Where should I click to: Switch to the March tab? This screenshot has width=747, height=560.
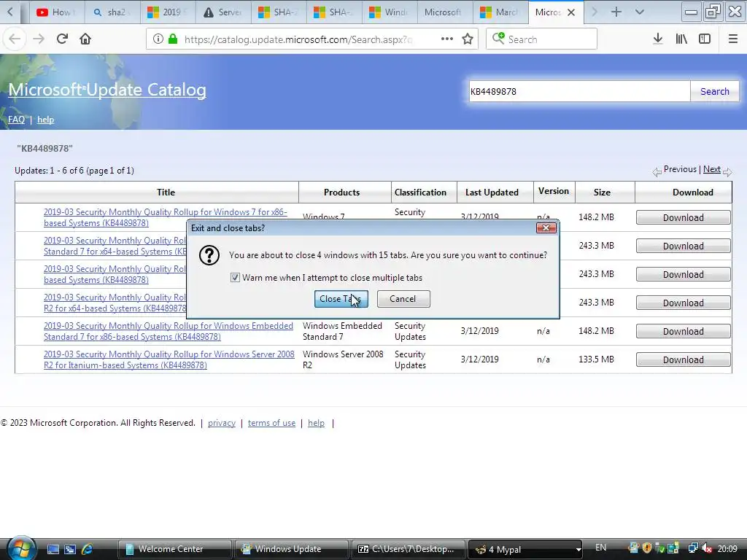coord(500,12)
